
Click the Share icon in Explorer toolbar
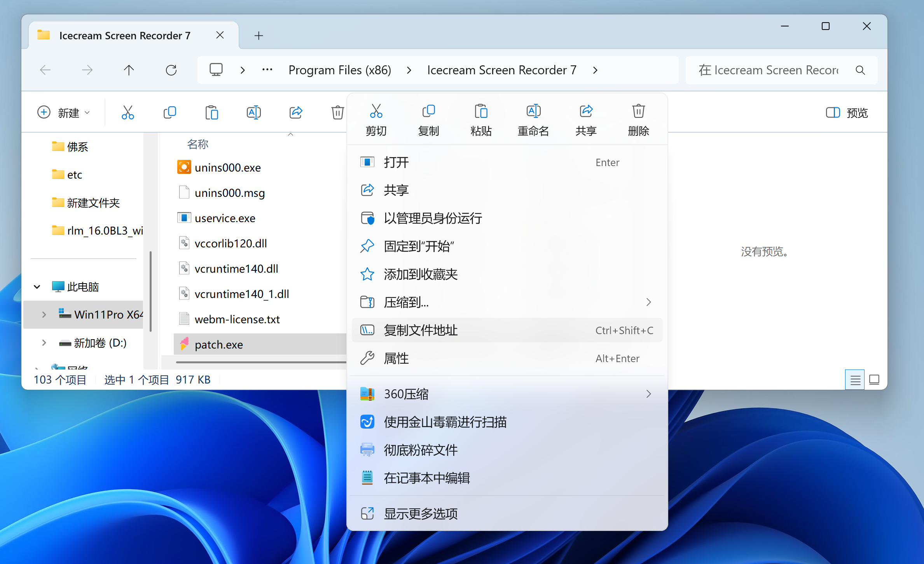(295, 113)
